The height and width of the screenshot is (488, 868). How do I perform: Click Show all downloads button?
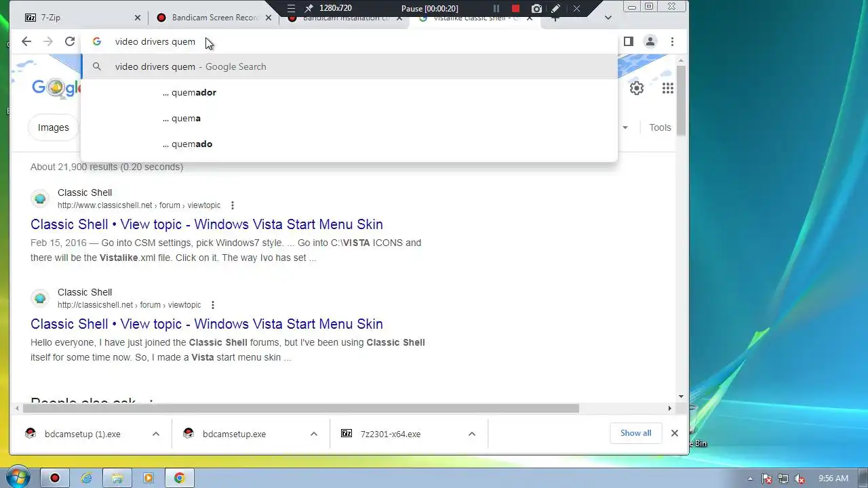[x=635, y=433]
